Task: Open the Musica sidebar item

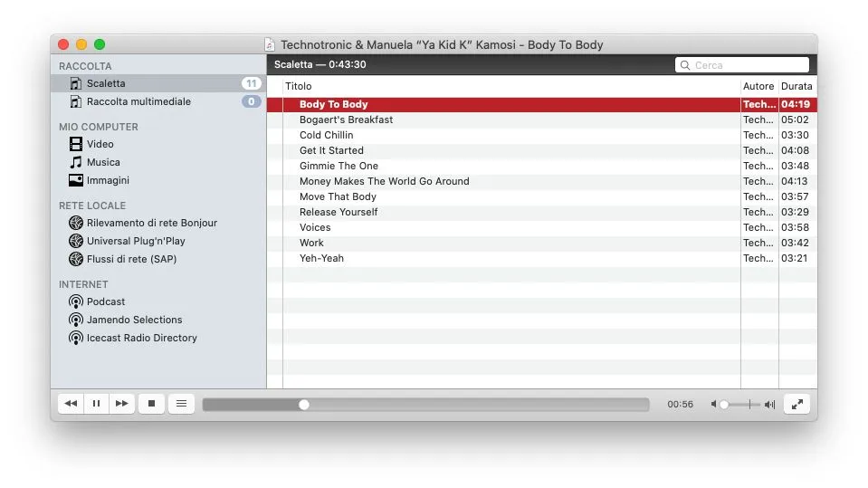Action: pos(158,162)
